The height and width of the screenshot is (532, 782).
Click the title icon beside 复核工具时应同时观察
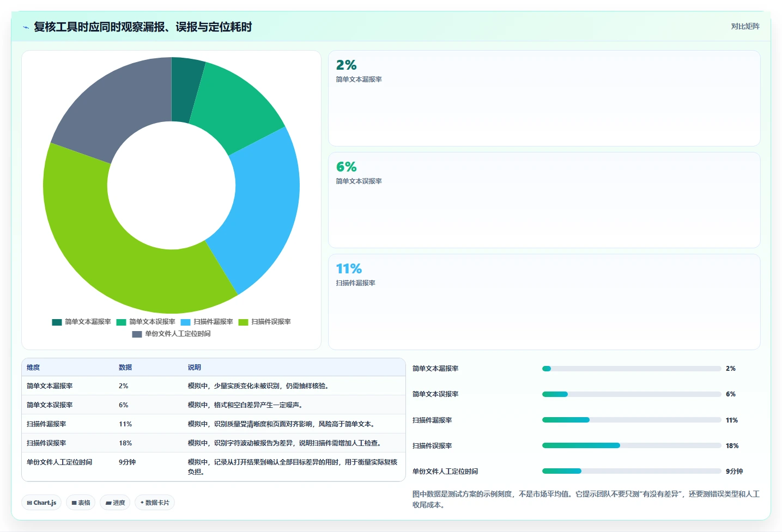pyautogui.click(x=26, y=27)
